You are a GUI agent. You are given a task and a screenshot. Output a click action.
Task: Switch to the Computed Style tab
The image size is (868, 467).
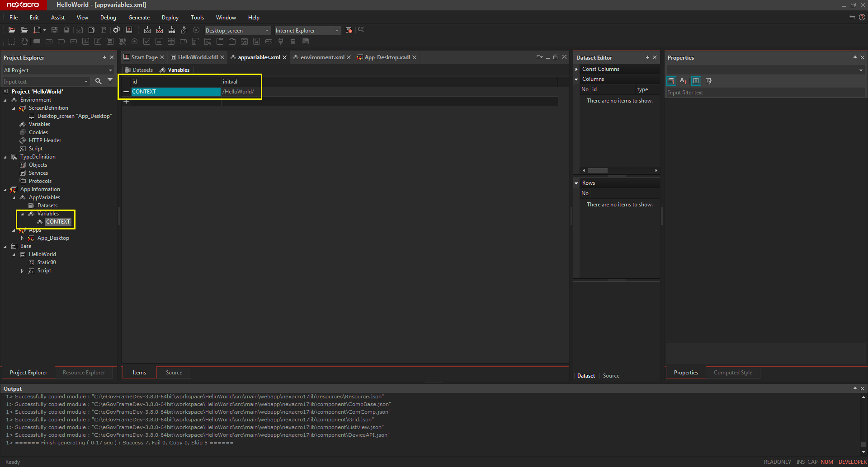(733, 373)
